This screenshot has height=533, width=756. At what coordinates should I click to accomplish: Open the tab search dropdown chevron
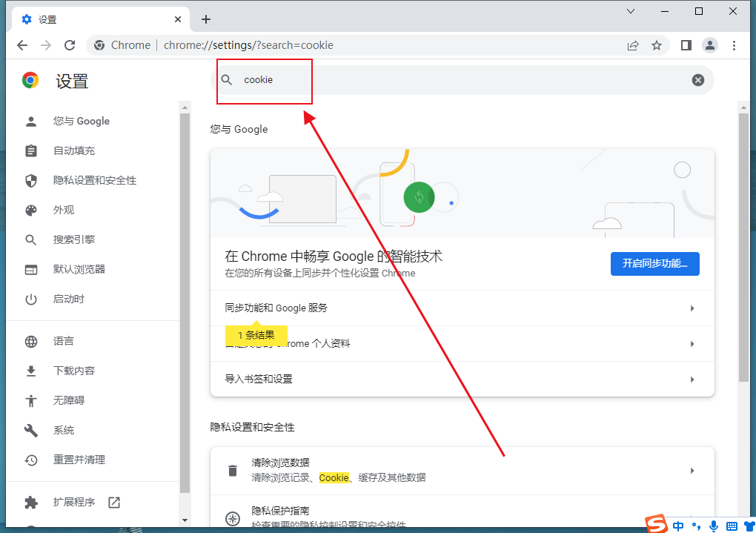coord(631,11)
